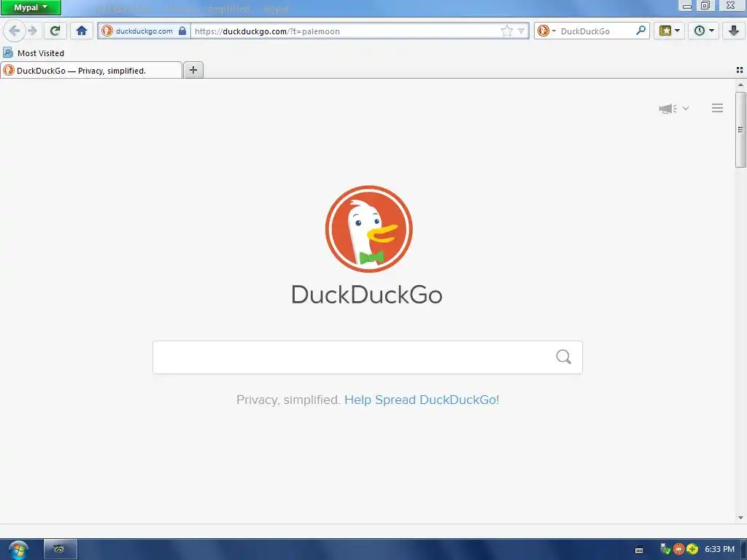Open the Windows Start menu
The height and width of the screenshot is (560, 747).
[18, 550]
